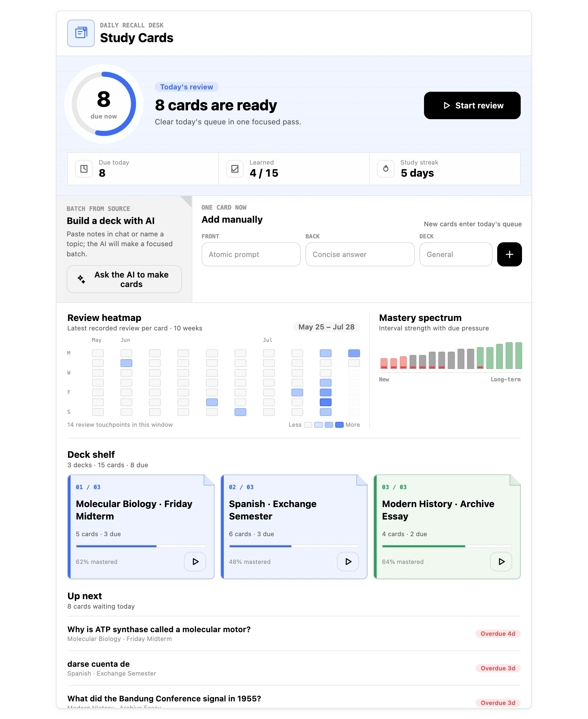The height and width of the screenshot is (719, 588).
Task: Click the sparkle icon on the AI button
Action: [81, 279]
